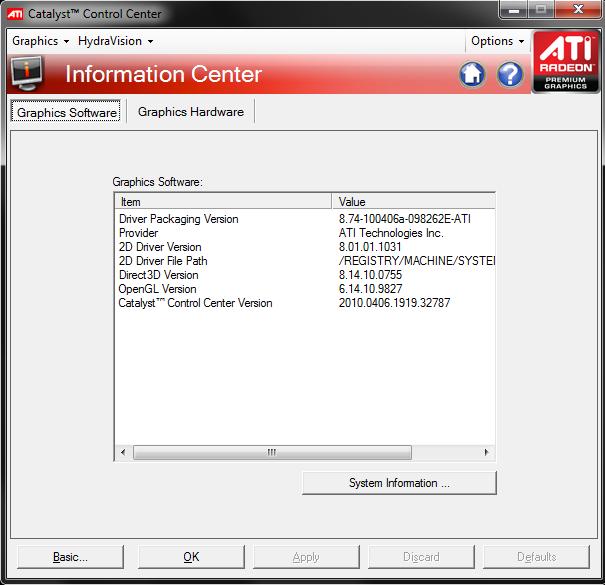Switch to Basic view
Screen dimensions: 605x585
70,557
